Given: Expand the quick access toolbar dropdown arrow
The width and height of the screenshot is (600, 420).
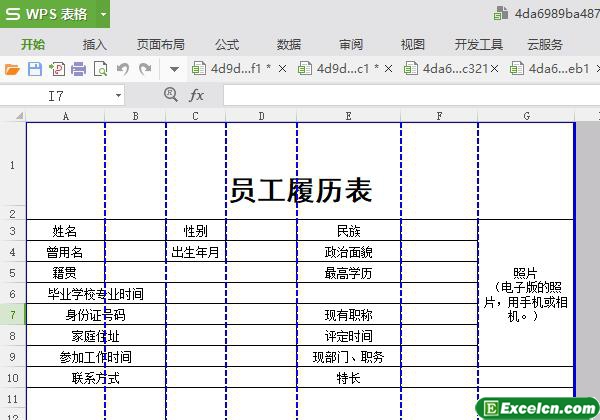Looking at the screenshot, I should (174, 70).
